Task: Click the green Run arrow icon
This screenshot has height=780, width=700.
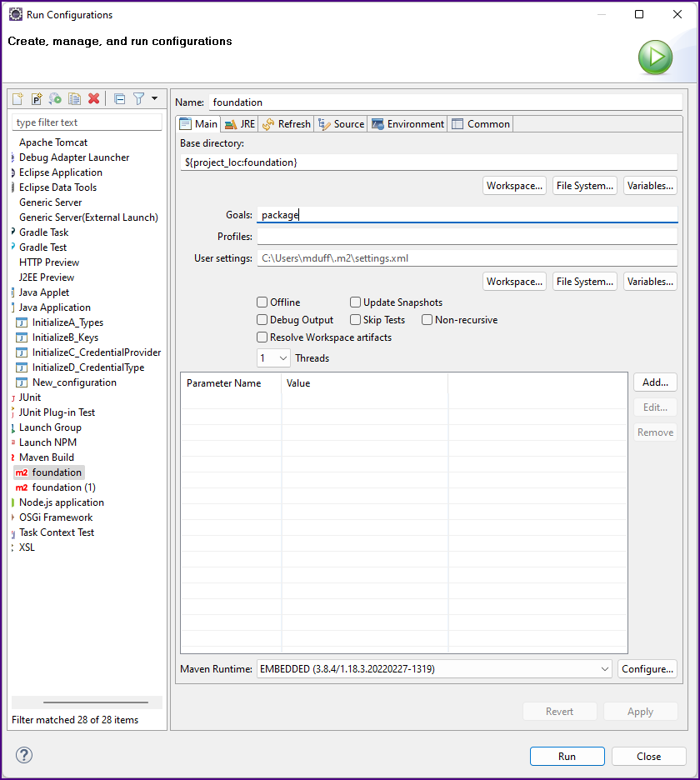Action: pyautogui.click(x=655, y=57)
